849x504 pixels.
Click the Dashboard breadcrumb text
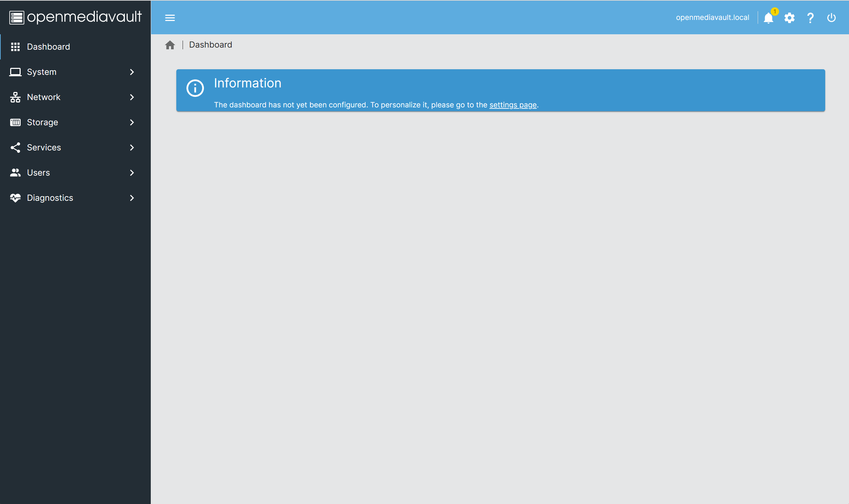point(211,45)
